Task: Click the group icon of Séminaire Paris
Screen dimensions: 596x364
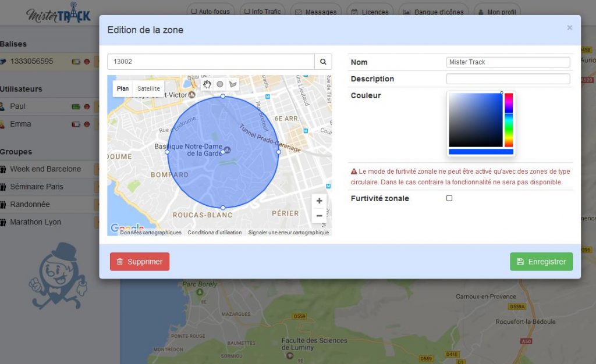Action: tap(3, 187)
